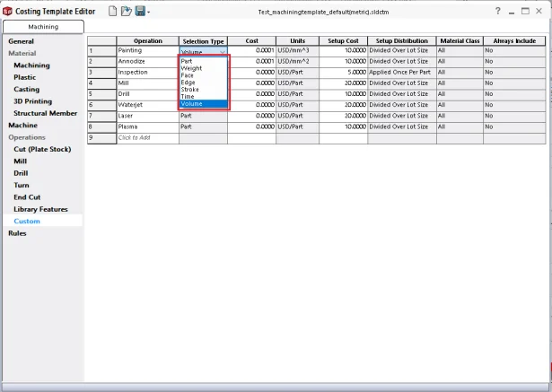This screenshot has height=392, width=552.
Task: Select Custom in Operations sidebar
Action: [x=27, y=221]
